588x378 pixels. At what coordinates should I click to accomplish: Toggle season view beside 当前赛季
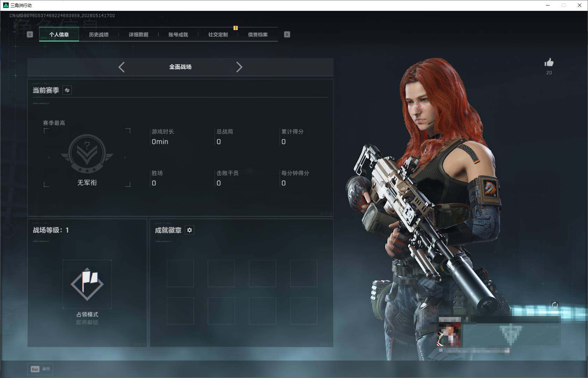pos(67,90)
